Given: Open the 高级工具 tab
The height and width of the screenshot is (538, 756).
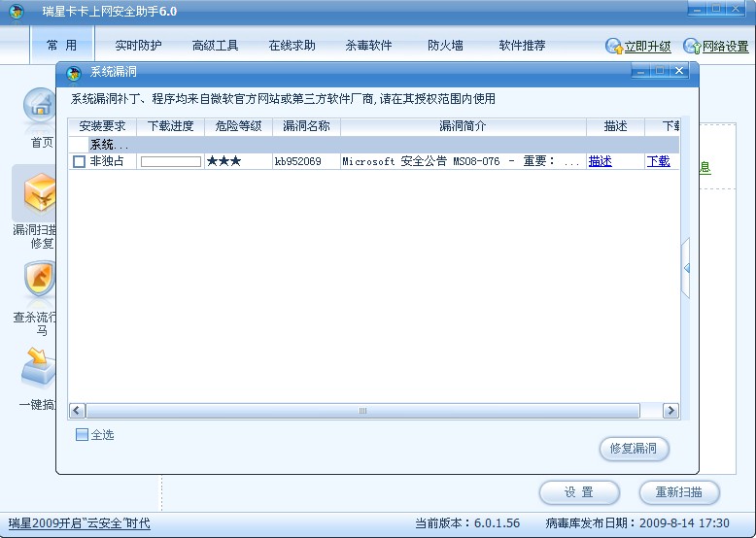Looking at the screenshot, I should (215, 46).
